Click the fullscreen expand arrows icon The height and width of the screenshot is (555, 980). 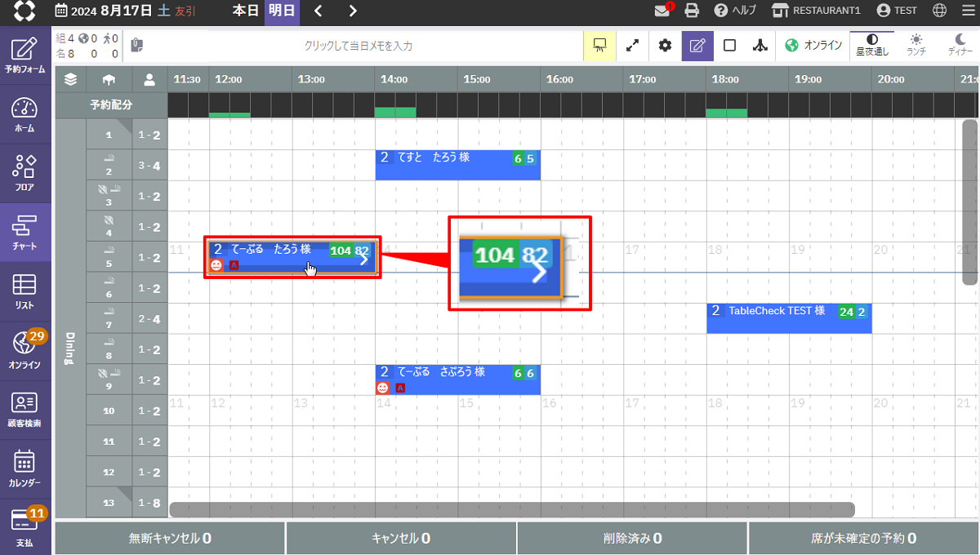point(632,46)
